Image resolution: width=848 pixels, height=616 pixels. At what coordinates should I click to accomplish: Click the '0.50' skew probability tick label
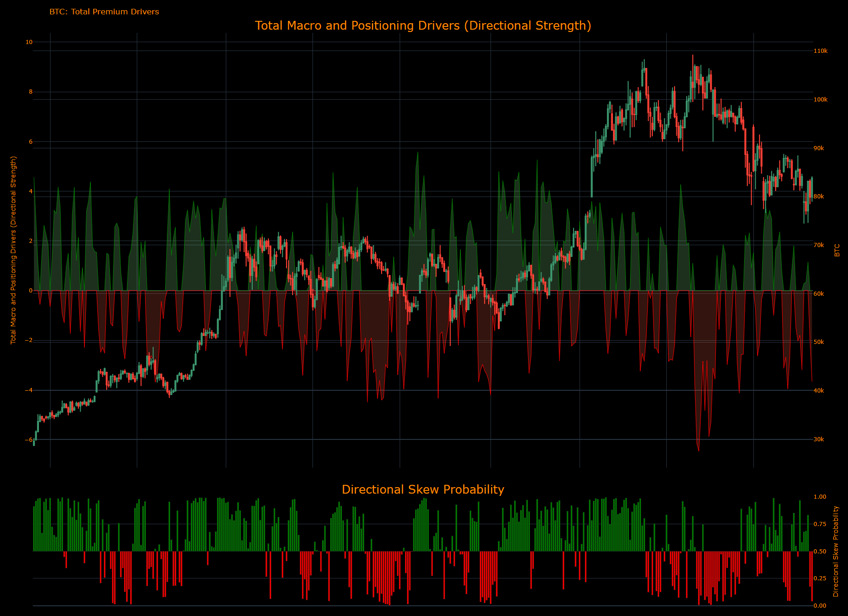click(x=820, y=552)
